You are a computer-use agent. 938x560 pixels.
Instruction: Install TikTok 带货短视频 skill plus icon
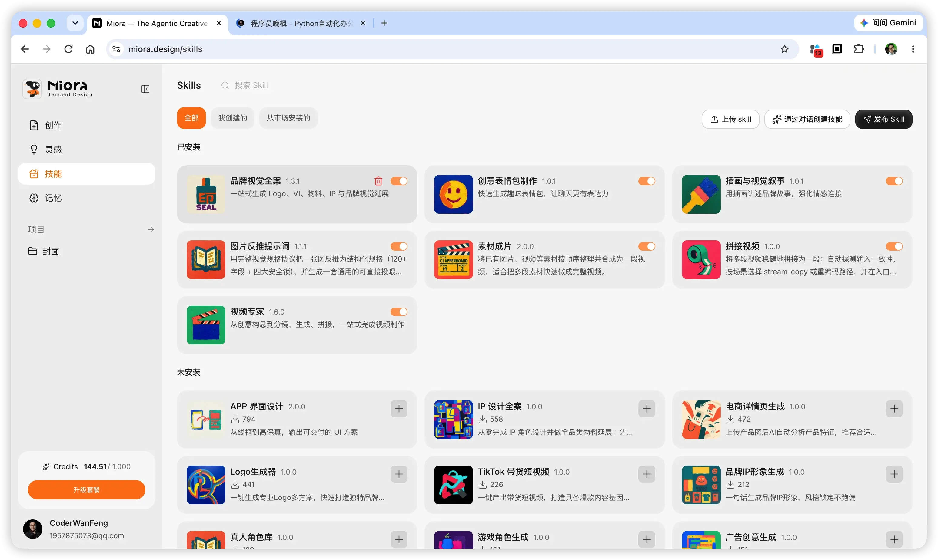click(x=647, y=474)
